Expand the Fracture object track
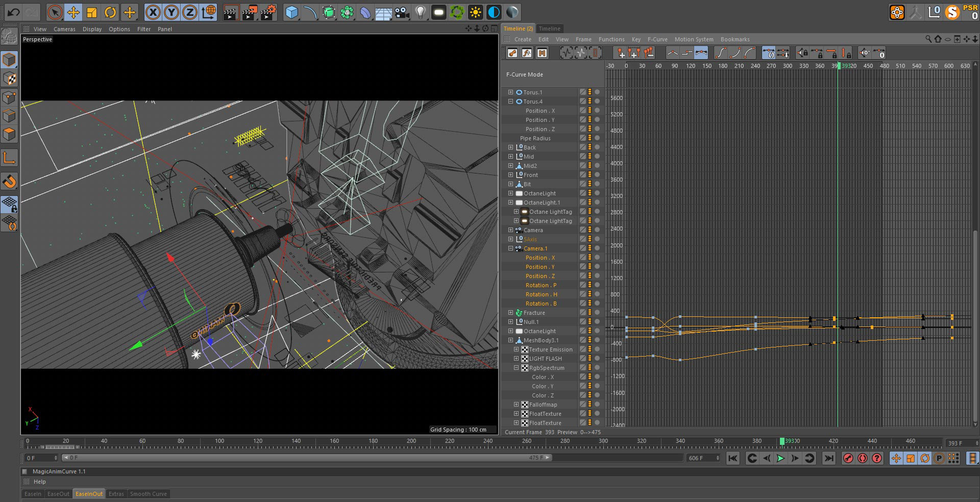This screenshot has width=980, height=502. pos(510,313)
